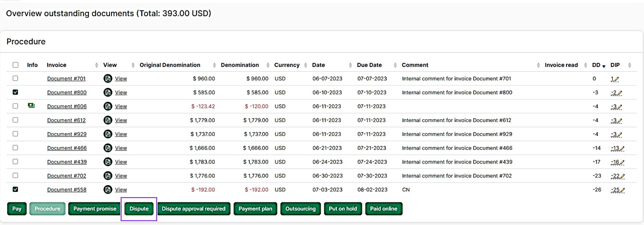This screenshot has width=644, height=225.
Task: Edit DIP pencil icon for Document #701
Action: (x=617, y=79)
